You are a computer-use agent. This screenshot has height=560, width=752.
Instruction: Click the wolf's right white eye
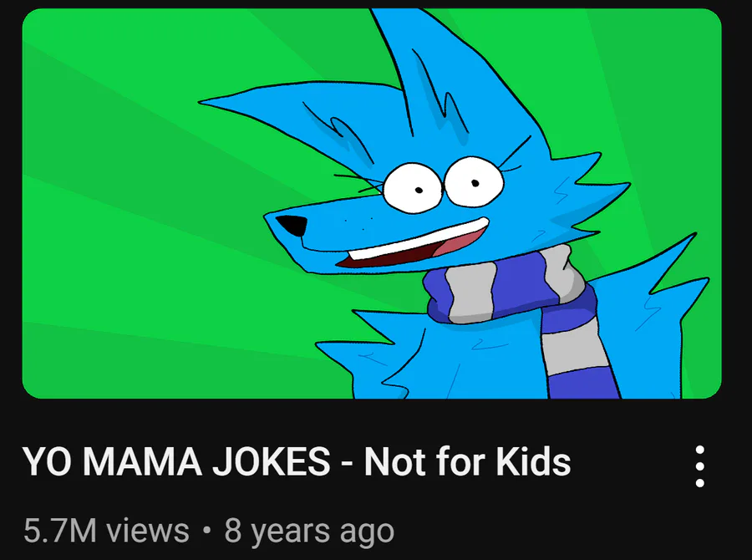(474, 181)
